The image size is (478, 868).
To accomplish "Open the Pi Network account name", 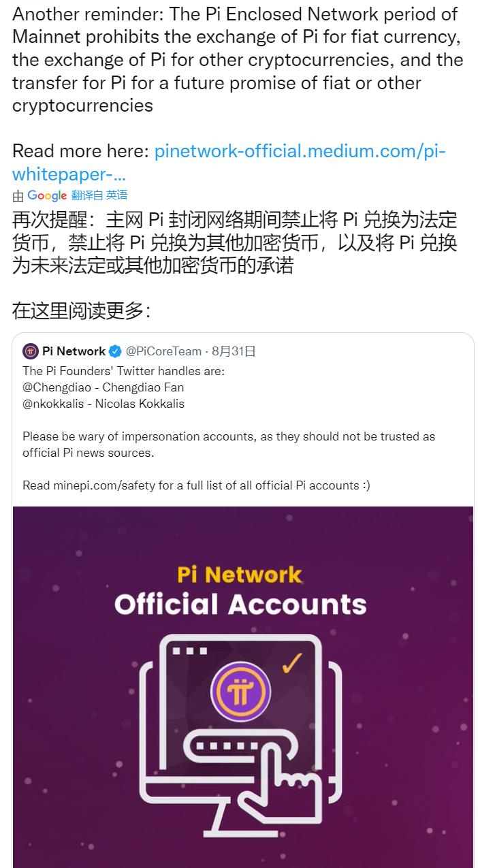I will pyautogui.click(x=74, y=351).
